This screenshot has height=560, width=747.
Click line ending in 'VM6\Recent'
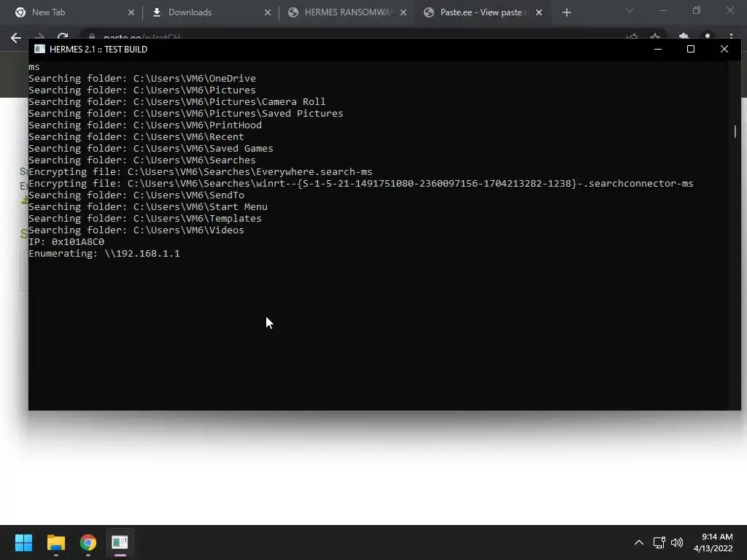point(136,136)
